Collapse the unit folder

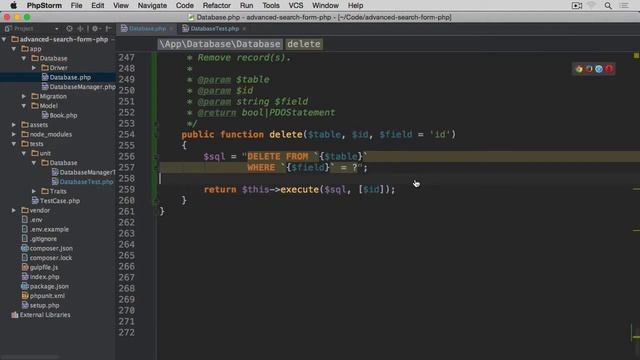[x=24, y=153]
